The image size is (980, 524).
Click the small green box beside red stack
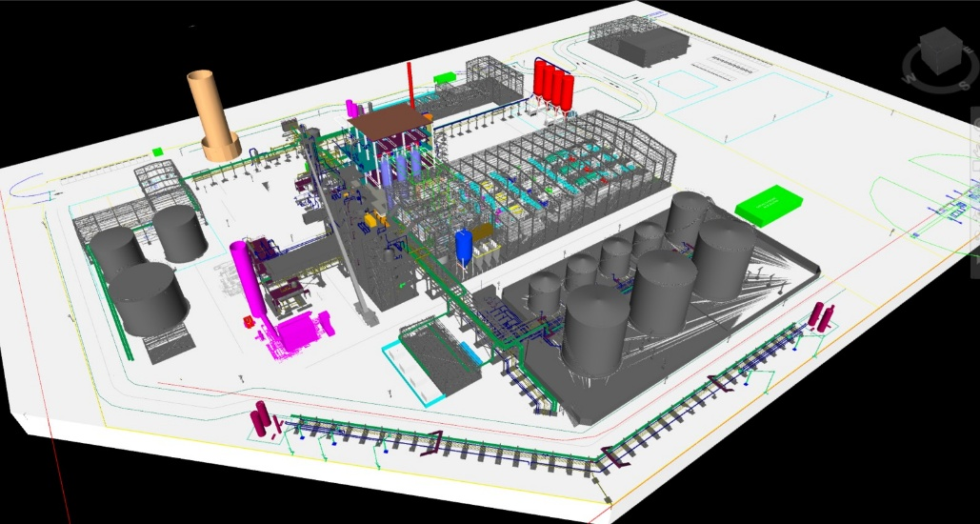pos(443,77)
